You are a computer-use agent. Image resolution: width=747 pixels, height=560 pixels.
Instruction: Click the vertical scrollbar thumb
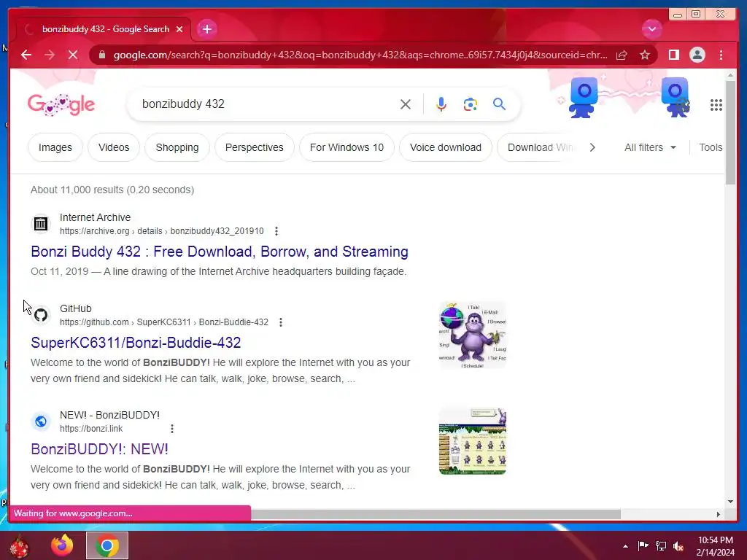coord(730,133)
